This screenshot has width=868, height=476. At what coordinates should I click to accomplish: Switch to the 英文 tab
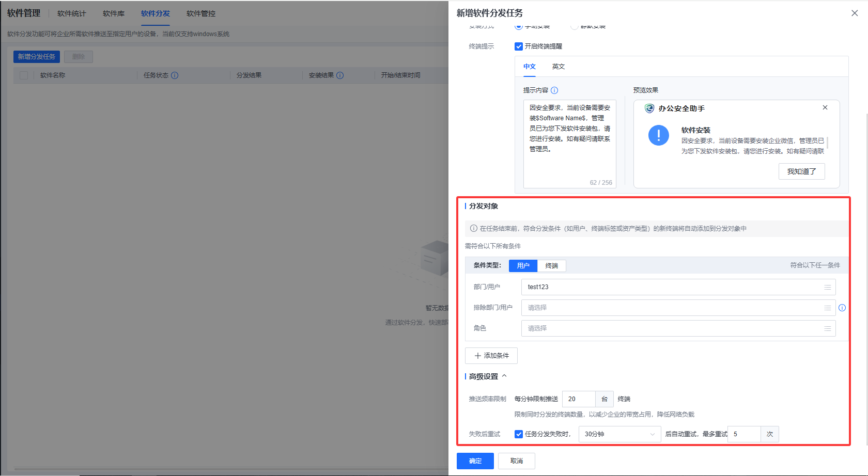[558, 67]
